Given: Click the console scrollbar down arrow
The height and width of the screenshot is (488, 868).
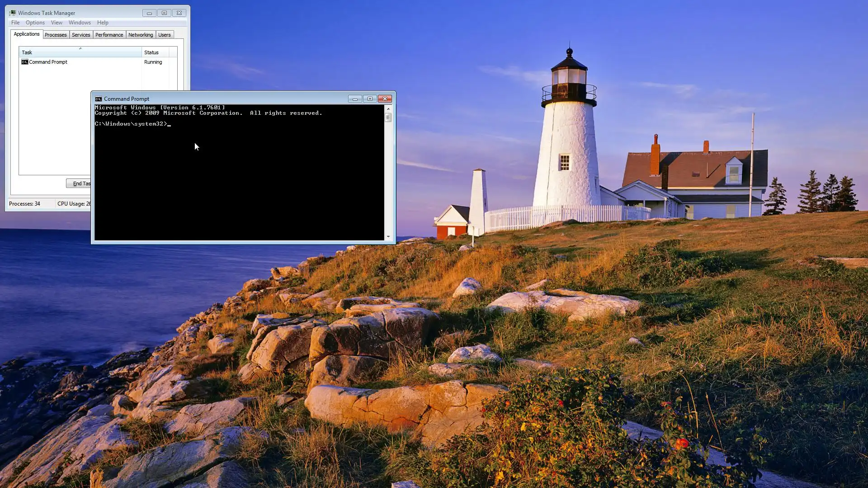Looking at the screenshot, I should (x=388, y=236).
